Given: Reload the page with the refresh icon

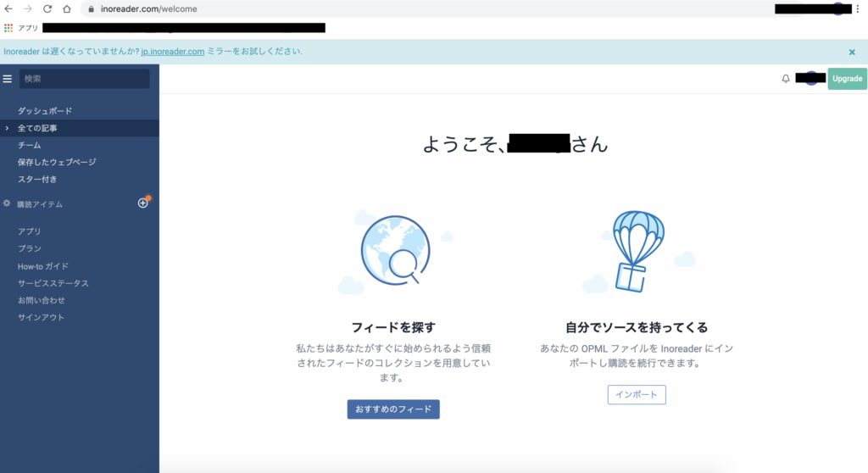Looking at the screenshot, I should coord(47,8).
